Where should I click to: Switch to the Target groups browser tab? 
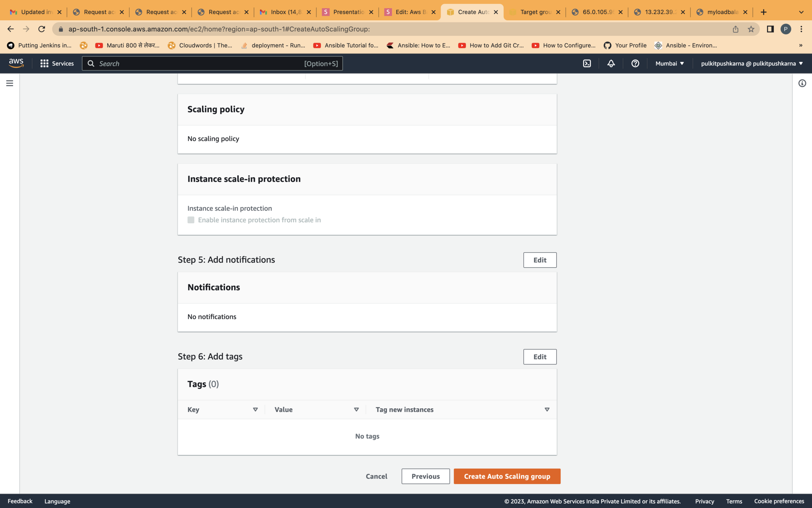[x=535, y=12]
